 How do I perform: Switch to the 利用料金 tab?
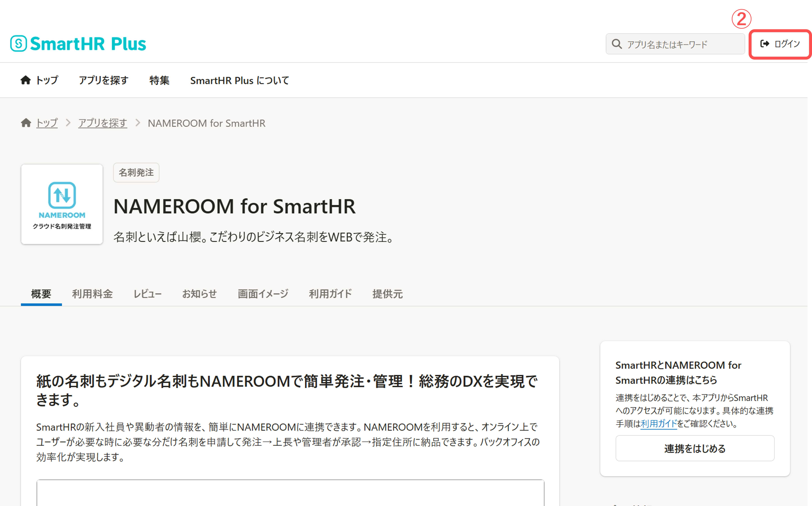[x=92, y=294]
